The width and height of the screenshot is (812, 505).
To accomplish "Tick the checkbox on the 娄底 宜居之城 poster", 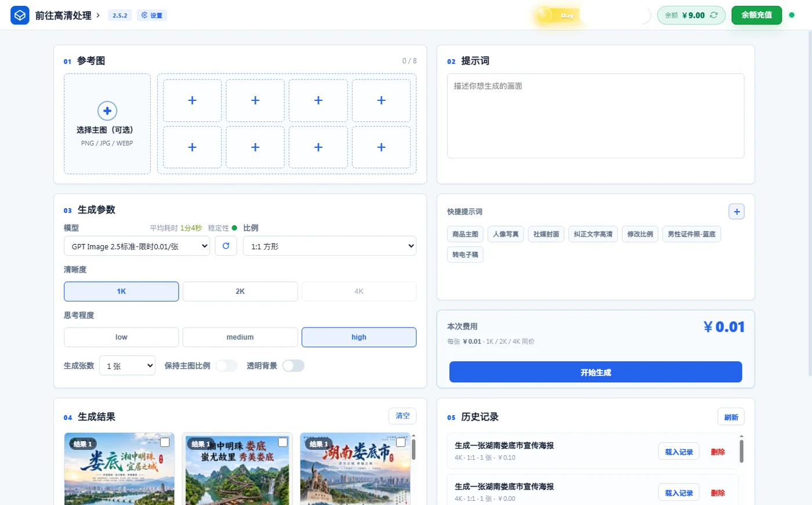I will click(165, 442).
